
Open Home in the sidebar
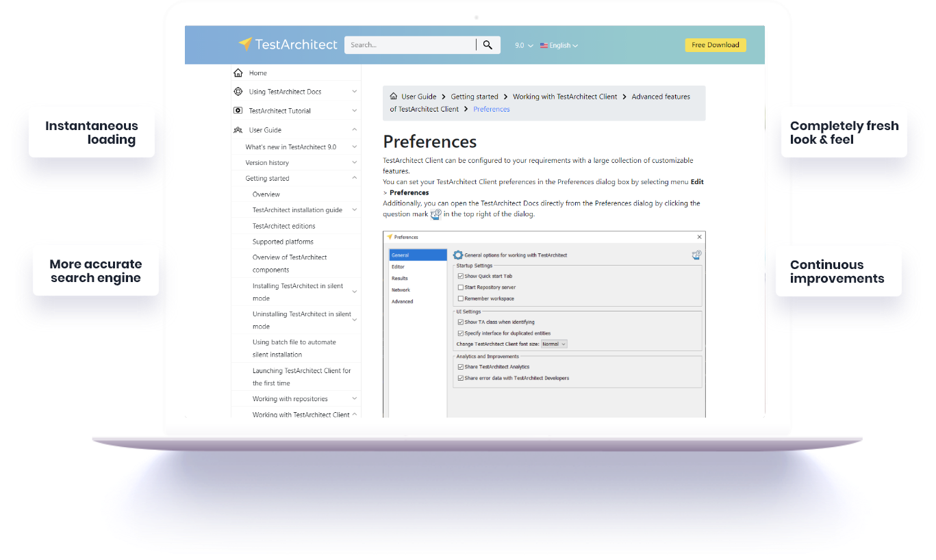coord(258,73)
